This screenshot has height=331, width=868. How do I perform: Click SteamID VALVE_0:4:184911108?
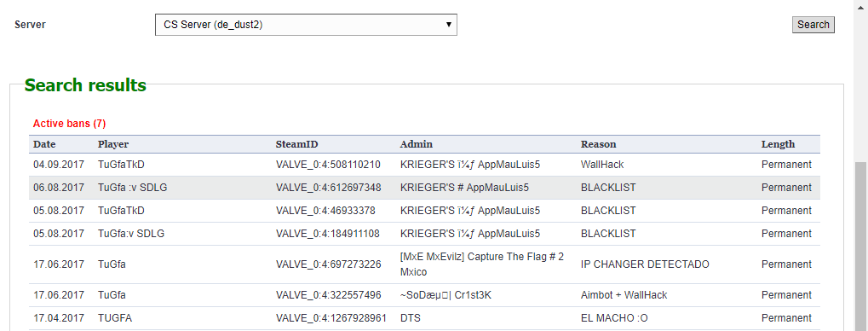coord(328,234)
